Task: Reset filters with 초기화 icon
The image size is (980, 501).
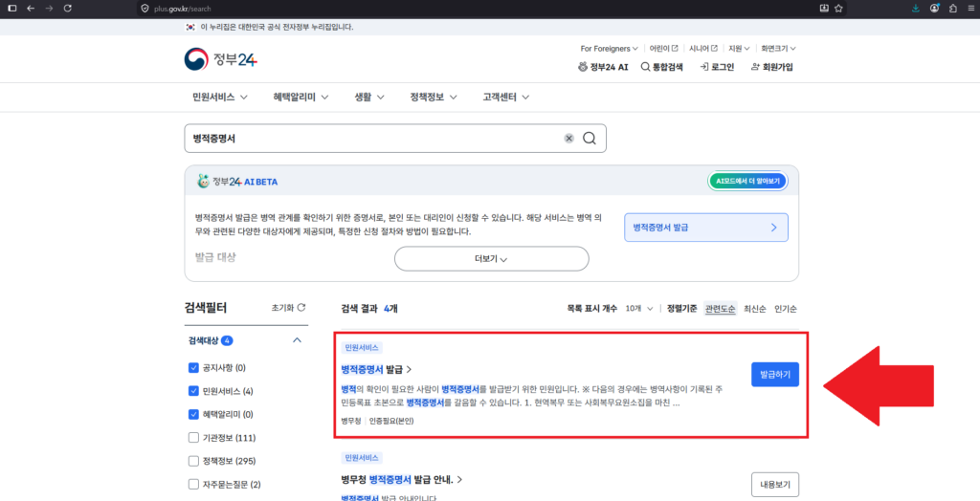Action: tap(289, 307)
